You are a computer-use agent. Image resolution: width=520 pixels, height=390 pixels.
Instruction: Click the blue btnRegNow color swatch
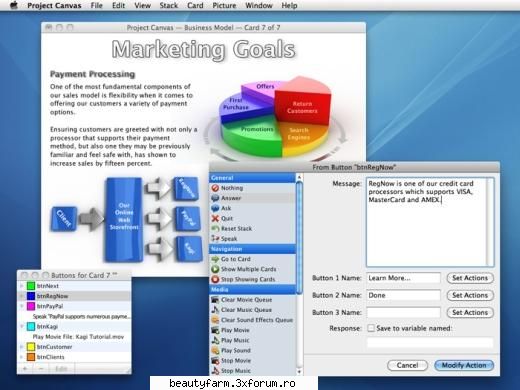[31, 296]
